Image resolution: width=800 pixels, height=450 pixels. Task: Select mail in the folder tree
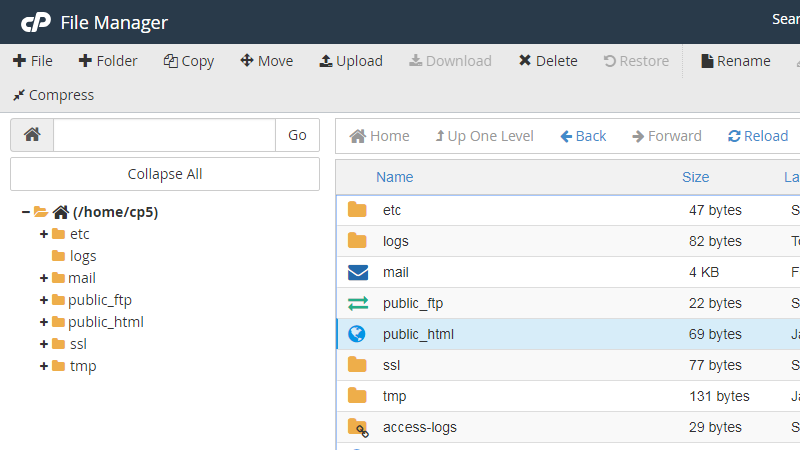click(x=82, y=278)
